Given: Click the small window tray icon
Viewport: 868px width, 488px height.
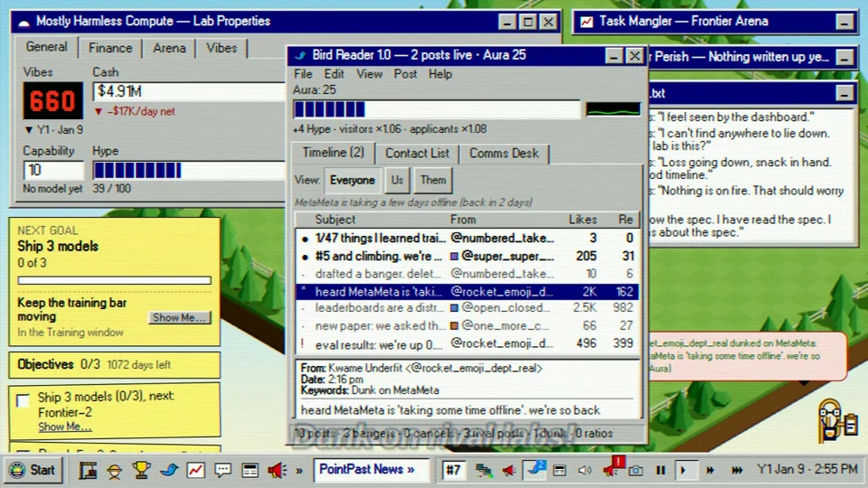Looking at the screenshot, I should (560, 470).
